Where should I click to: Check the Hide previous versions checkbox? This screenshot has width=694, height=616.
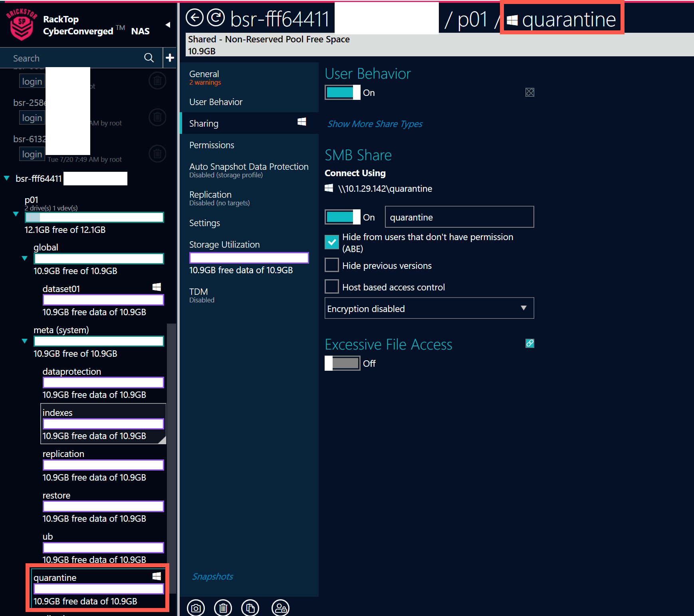point(332,265)
